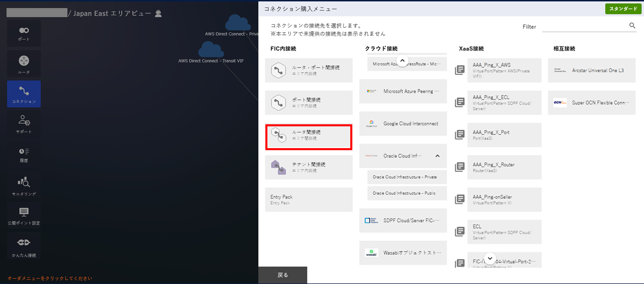The height and width of the screenshot is (284, 644).
Task: Click the テナント間接続 houses icon
Action: click(278, 167)
